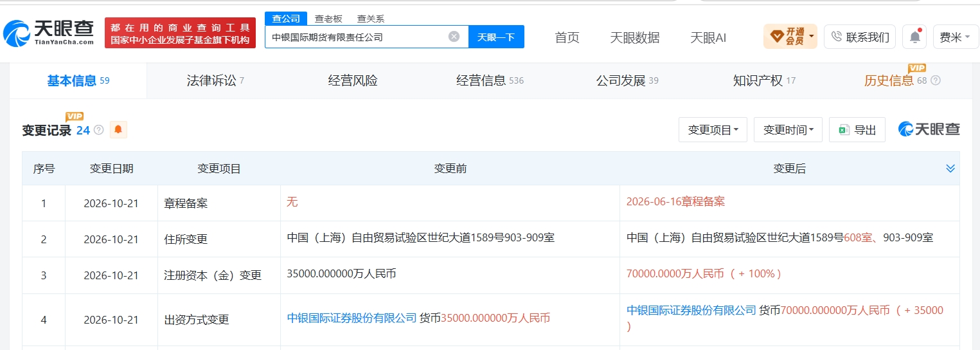Switch to the 法律诉讼 tab
Image resolution: width=980 pixels, height=350 pixels.
[x=215, y=80]
